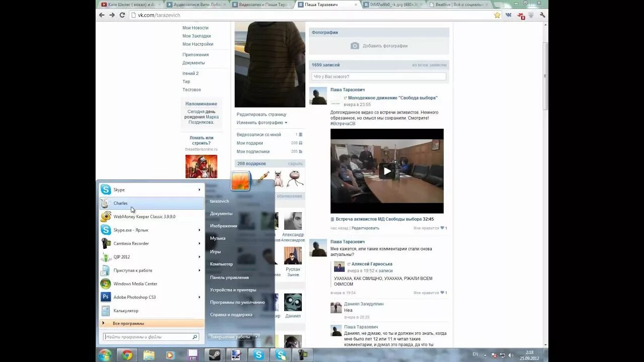Click Редактировать страницу link
Image resolution: width=644 pixels, height=362 pixels.
click(261, 115)
